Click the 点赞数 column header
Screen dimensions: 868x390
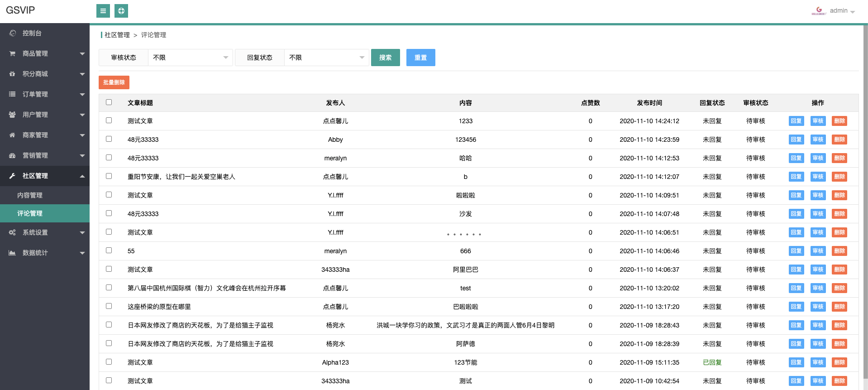coord(591,103)
